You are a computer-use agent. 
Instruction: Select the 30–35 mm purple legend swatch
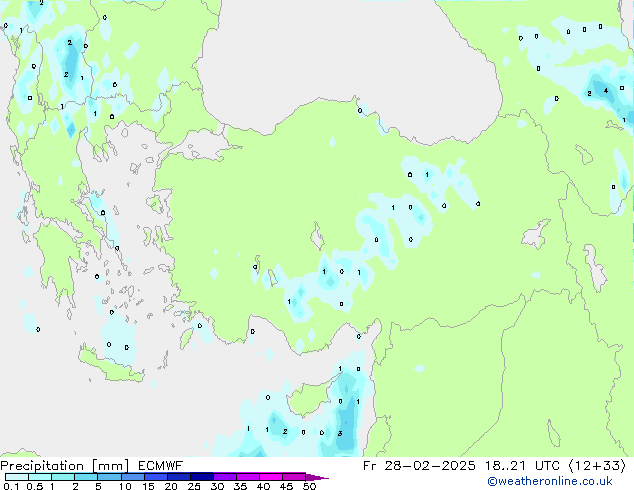coord(224,477)
